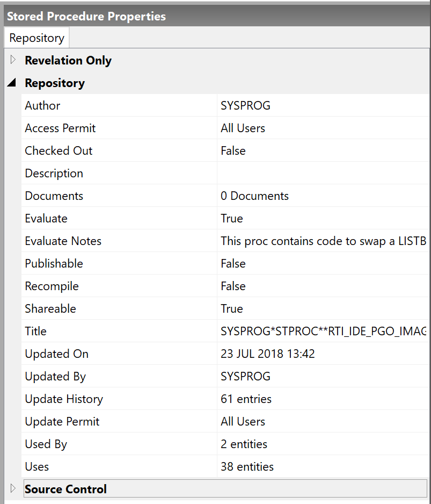Expand the Revelation Only section
The image size is (431, 504).
(13, 60)
